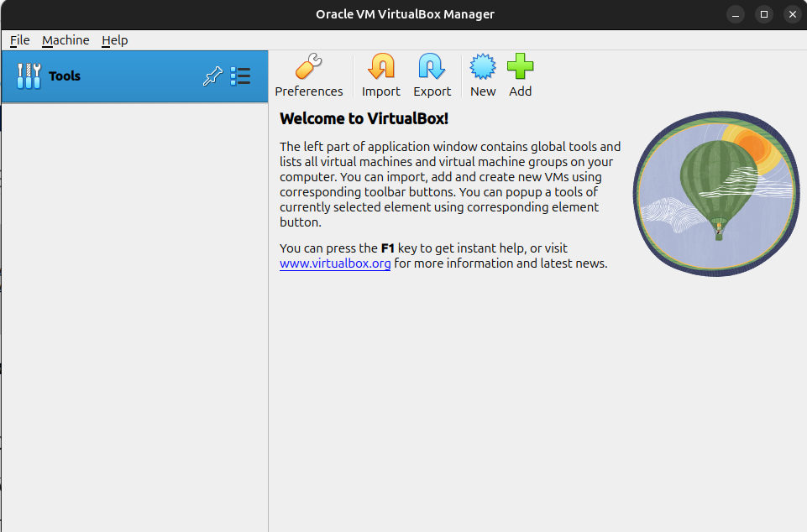The image size is (807, 532).
Task: Click the Oracle VM VirtualBox Manager title
Action: point(405,14)
